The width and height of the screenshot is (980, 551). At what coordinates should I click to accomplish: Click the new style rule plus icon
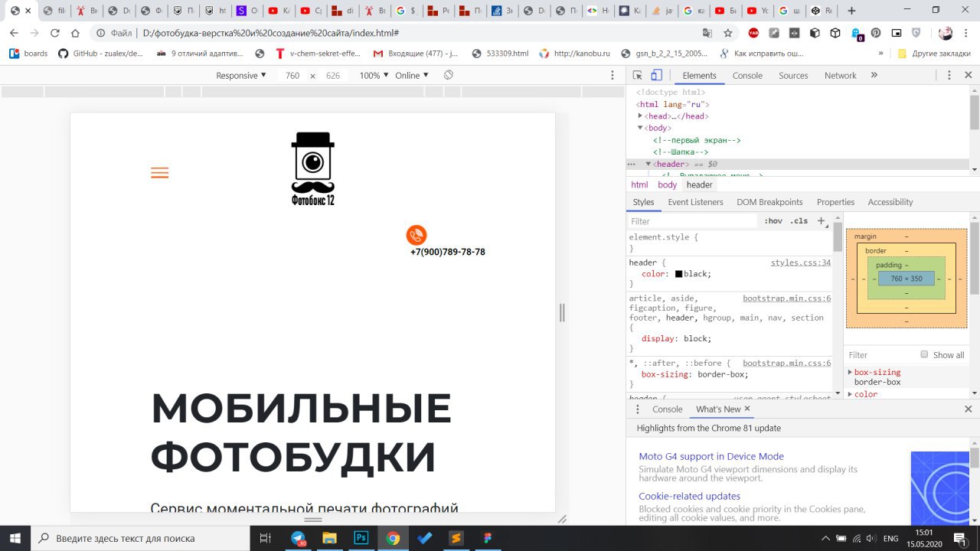[822, 220]
